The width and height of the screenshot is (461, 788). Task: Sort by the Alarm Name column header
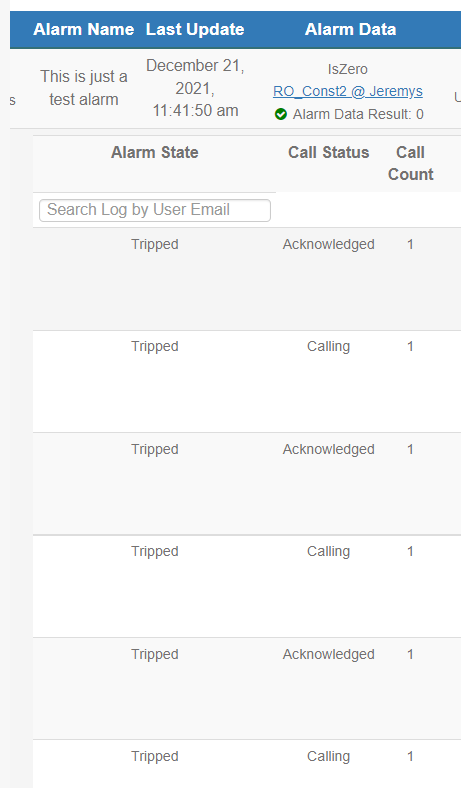[x=83, y=29]
